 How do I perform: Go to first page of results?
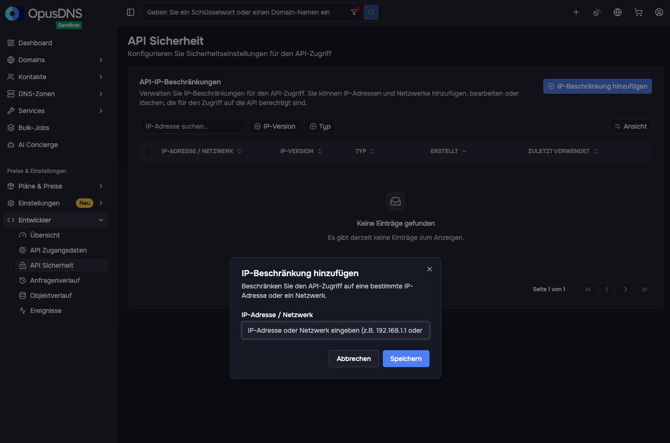588,290
